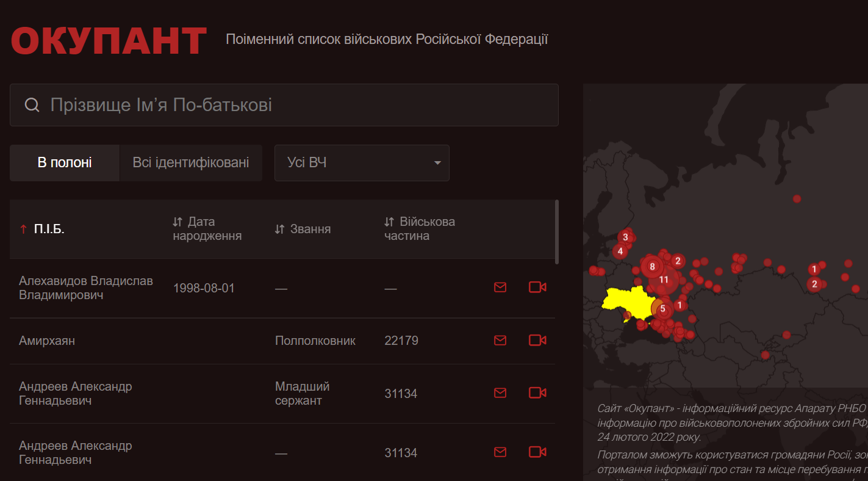868x481 pixels.
Task: Click the search magnifier icon
Action: click(x=32, y=105)
